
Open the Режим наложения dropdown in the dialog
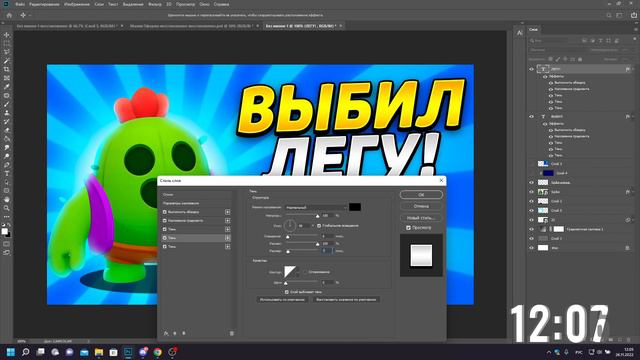[x=316, y=207]
